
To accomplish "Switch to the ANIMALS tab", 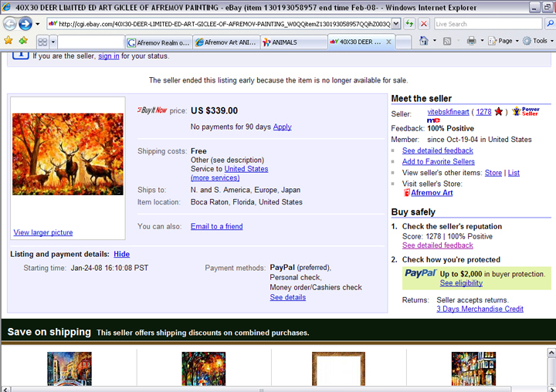I will pyautogui.click(x=293, y=42).
